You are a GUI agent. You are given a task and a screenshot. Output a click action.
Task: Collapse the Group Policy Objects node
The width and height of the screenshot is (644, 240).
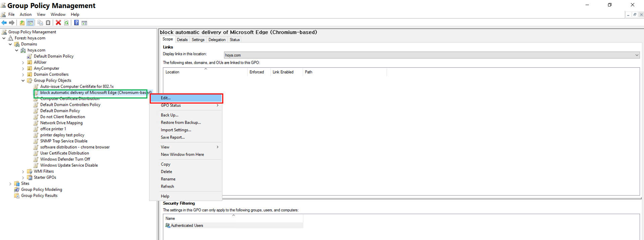coord(23,81)
